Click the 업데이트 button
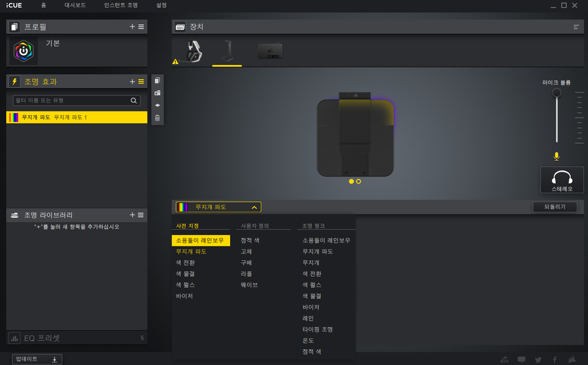 pyautogui.click(x=37, y=359)
